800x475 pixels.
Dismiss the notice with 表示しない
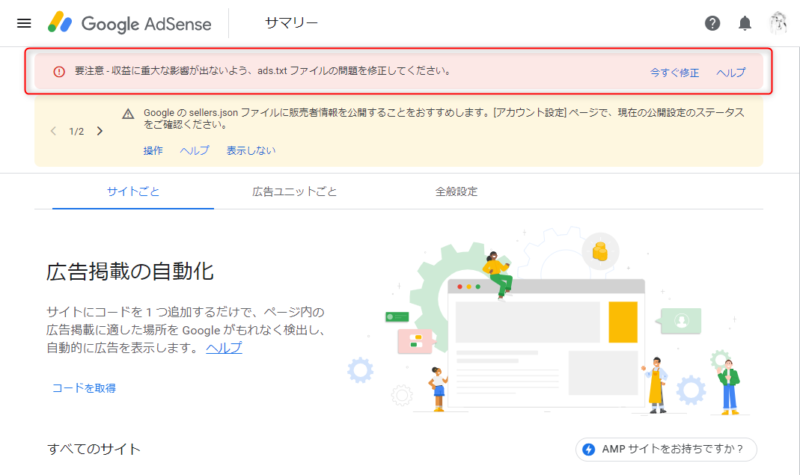(251, 151)
